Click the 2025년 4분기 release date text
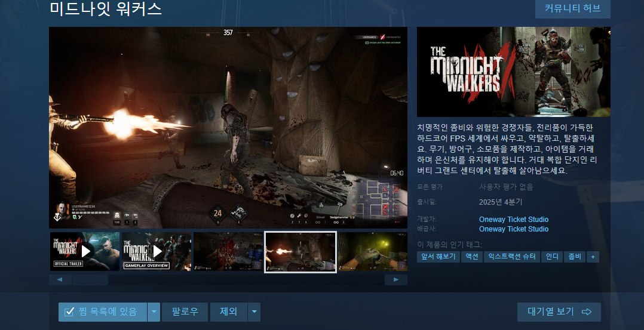This screenshot has height=330, width=644. click(x=501, y=202)
